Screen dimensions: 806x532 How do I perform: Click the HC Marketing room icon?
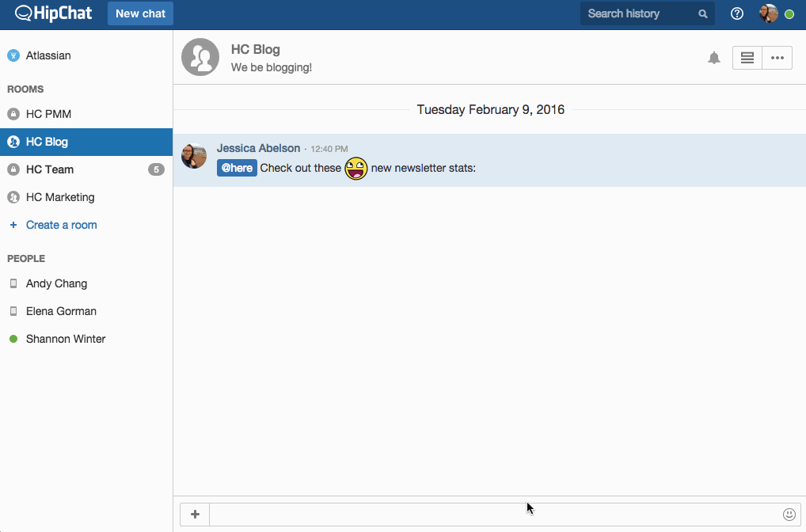click(13, 197)
